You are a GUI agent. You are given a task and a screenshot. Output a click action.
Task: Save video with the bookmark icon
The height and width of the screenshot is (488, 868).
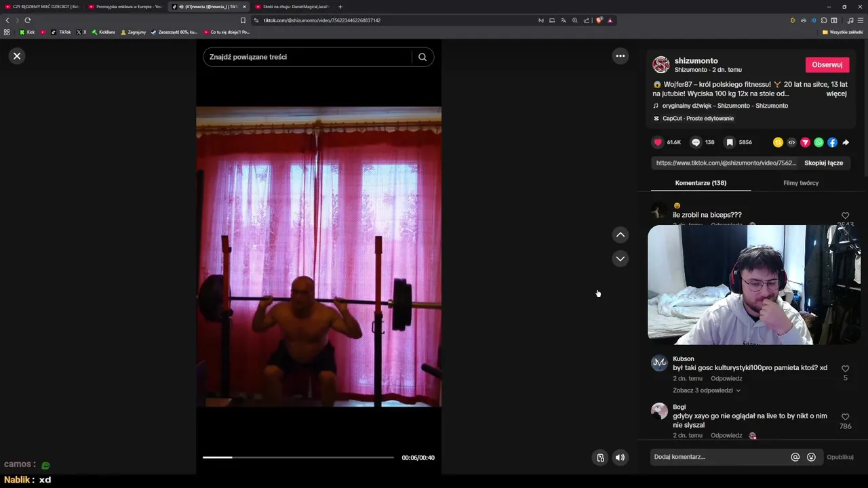[x=730, y=142]
